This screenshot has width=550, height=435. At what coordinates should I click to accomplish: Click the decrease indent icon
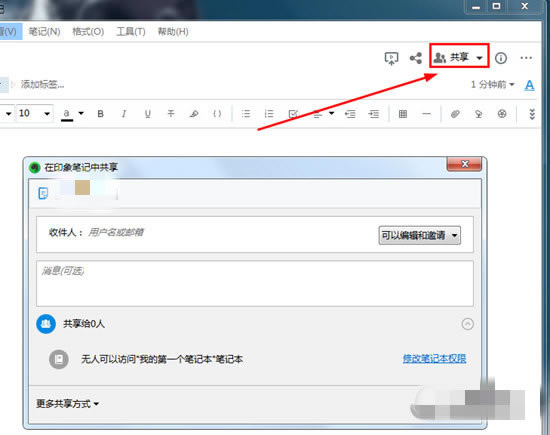[x=350, y=114]
